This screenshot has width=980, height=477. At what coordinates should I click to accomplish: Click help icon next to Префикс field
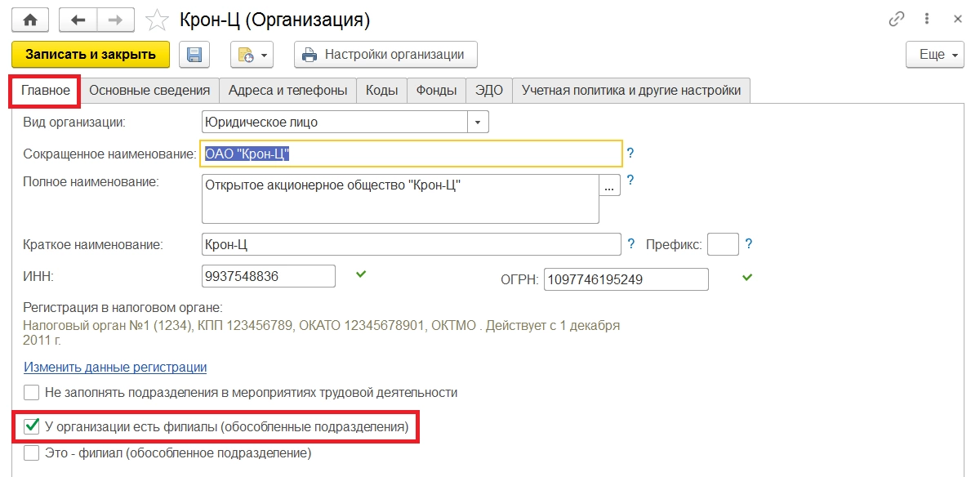point(748,243)
